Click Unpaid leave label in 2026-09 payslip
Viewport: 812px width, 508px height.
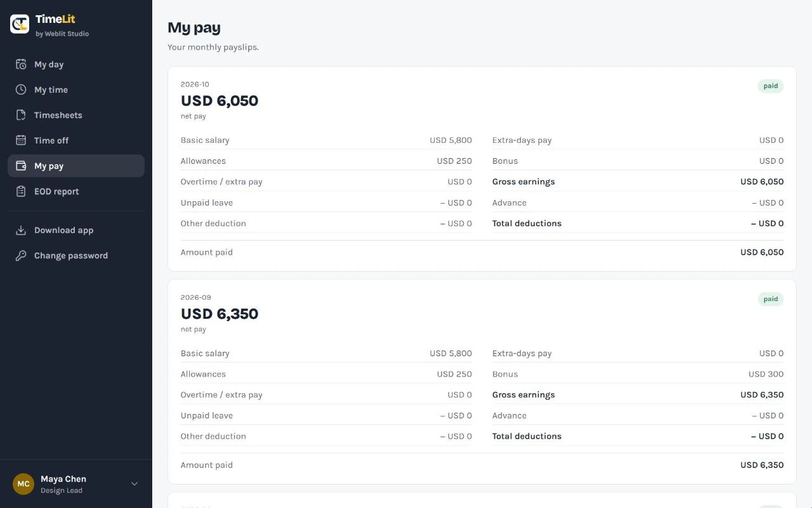coord(207,415)
